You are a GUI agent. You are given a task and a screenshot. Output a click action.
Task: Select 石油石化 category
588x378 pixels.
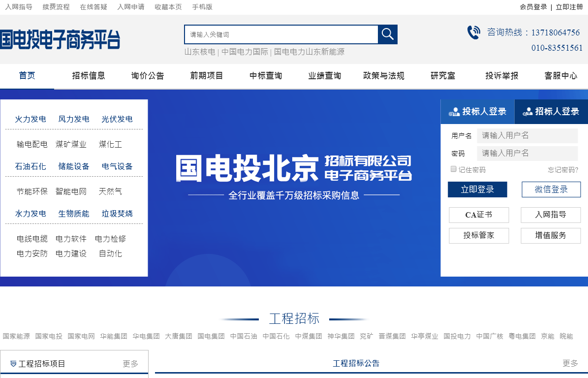pos(31,166)
